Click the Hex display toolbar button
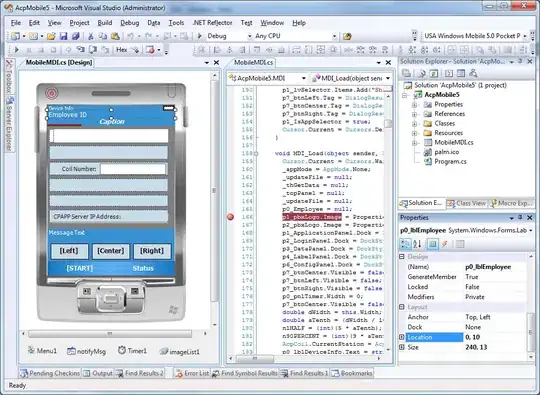 (122, 50)
